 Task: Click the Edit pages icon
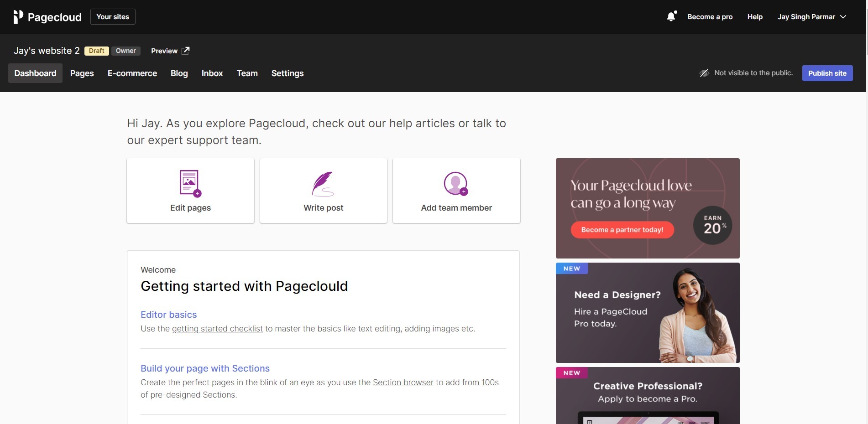click(190, 183)
